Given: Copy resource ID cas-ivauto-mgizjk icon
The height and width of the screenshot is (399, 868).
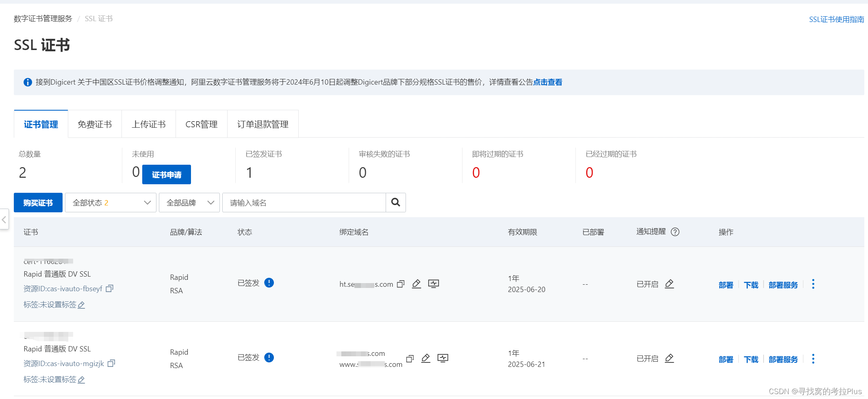Looking at the screenshot, I should [111, 363].
